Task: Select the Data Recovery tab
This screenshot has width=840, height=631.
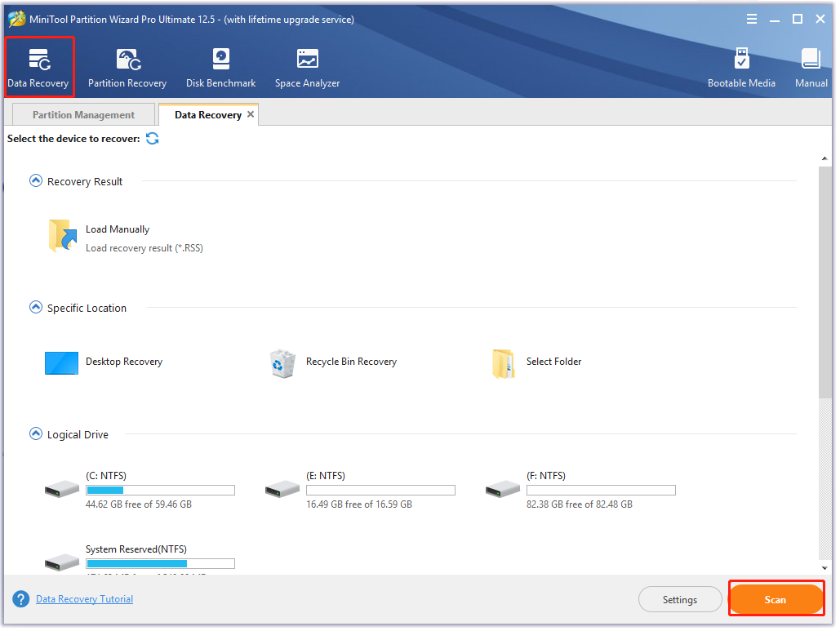Action: pyautogui.click(x=208, y=114)
